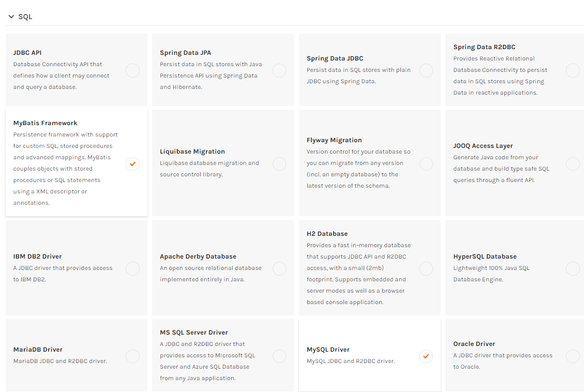Uncheck the MyBatis Framework orange checkmark

pos(132,164)
